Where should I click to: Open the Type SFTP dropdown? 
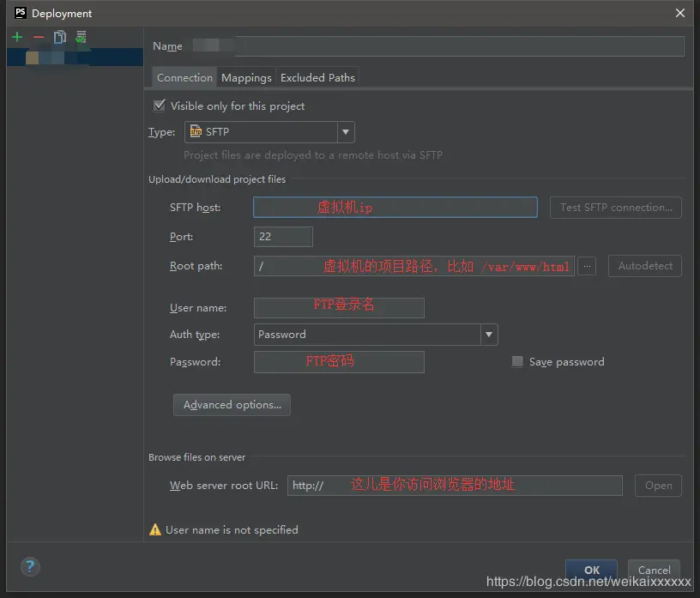269,132
